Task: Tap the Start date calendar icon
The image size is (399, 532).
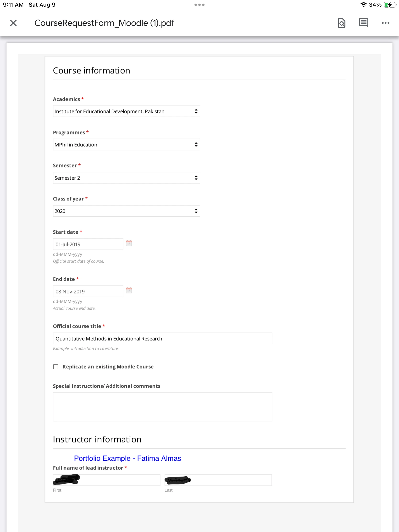Action: click(129, 243)
